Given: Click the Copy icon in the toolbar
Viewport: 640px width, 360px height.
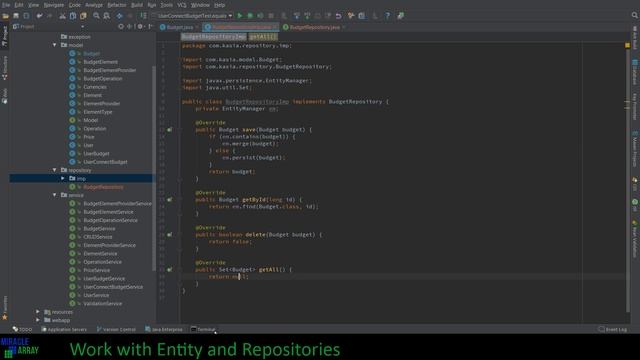Looking at the screenshot, I should click(73, 16).
